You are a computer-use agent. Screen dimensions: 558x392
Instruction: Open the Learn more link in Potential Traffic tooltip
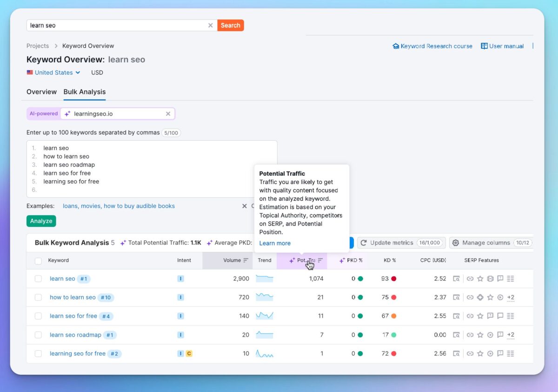[x=275, y=243]
